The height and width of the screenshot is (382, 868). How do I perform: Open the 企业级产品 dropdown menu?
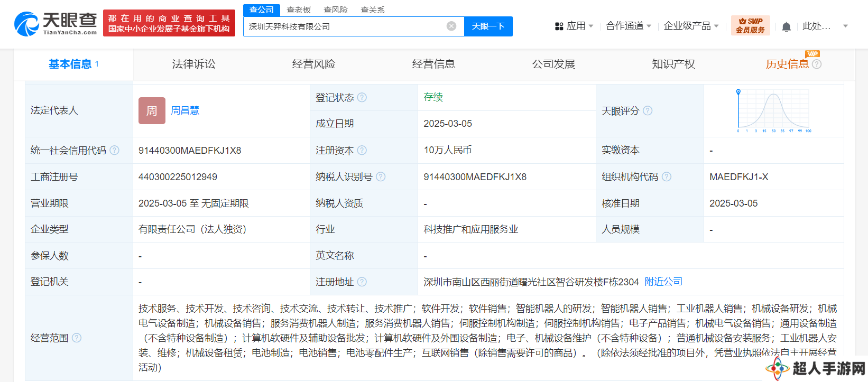tap(691, 26)
